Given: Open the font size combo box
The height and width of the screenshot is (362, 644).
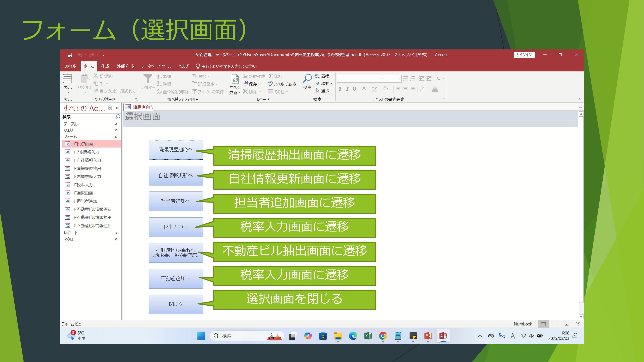Looking at the screenshot, I should (393, 79).
